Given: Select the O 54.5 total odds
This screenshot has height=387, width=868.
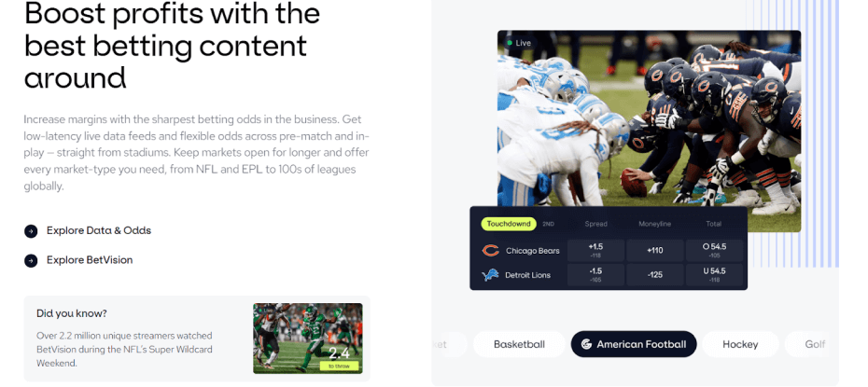Looking at the screenshot, I should pos(714,251).
